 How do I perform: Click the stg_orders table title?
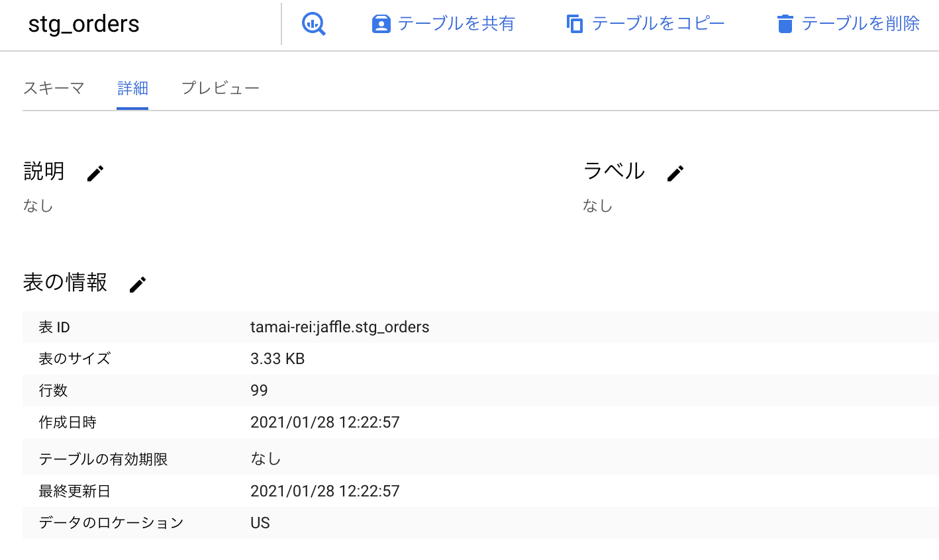click(84, 24)
